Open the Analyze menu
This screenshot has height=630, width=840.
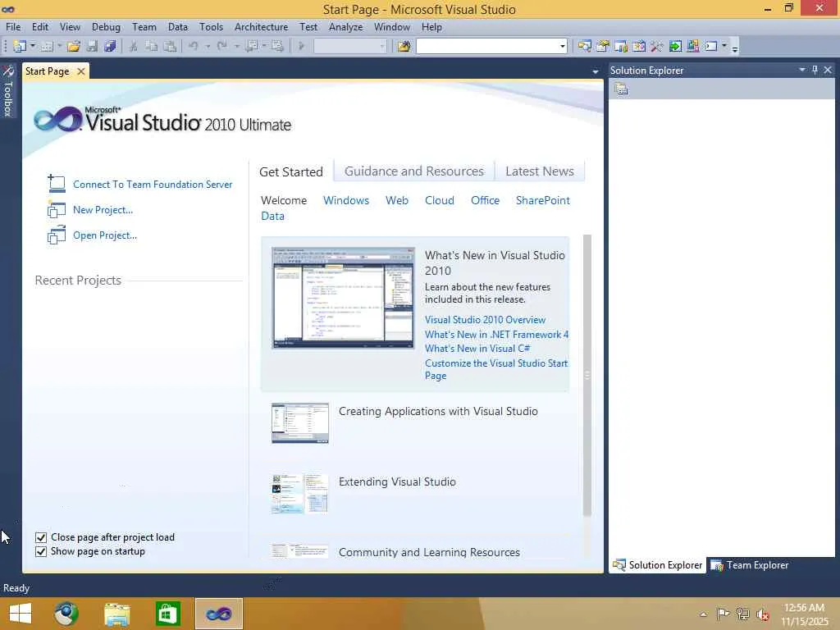click(x=345, y=27)
